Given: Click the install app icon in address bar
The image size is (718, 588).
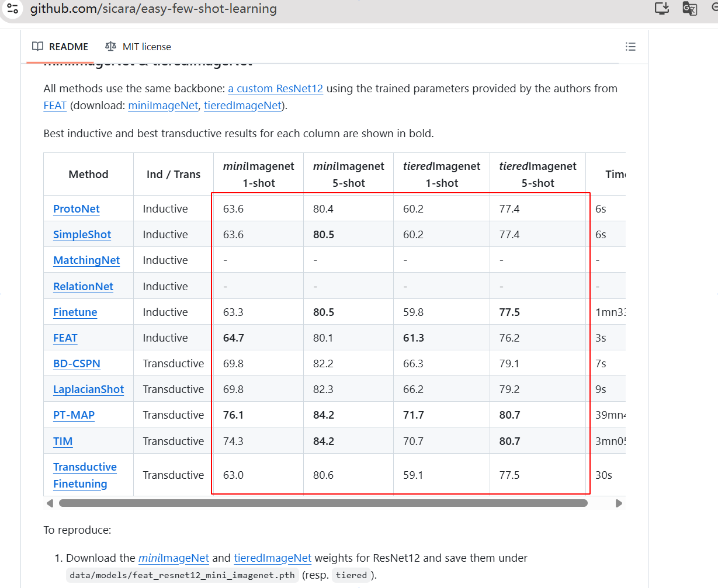Looking at the screenshot, I should click(662, 8).
